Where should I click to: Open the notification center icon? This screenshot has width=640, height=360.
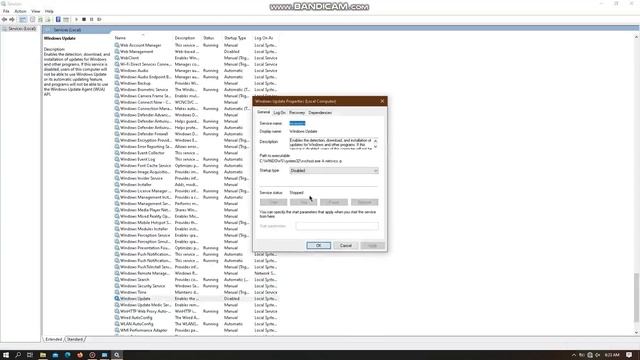click(x=629, y=355)
